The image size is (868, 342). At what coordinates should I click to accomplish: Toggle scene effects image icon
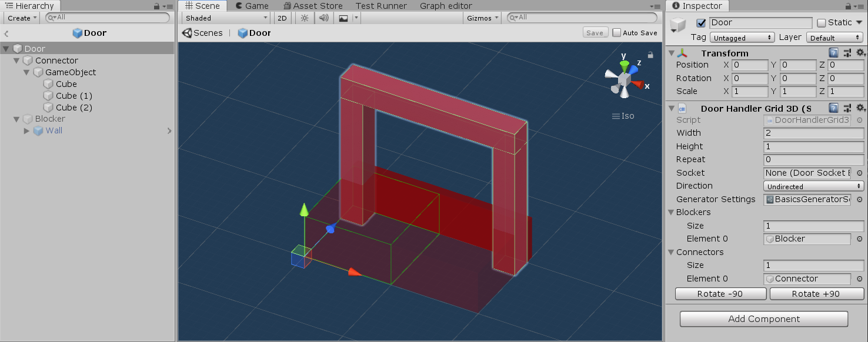pos(343,18)
